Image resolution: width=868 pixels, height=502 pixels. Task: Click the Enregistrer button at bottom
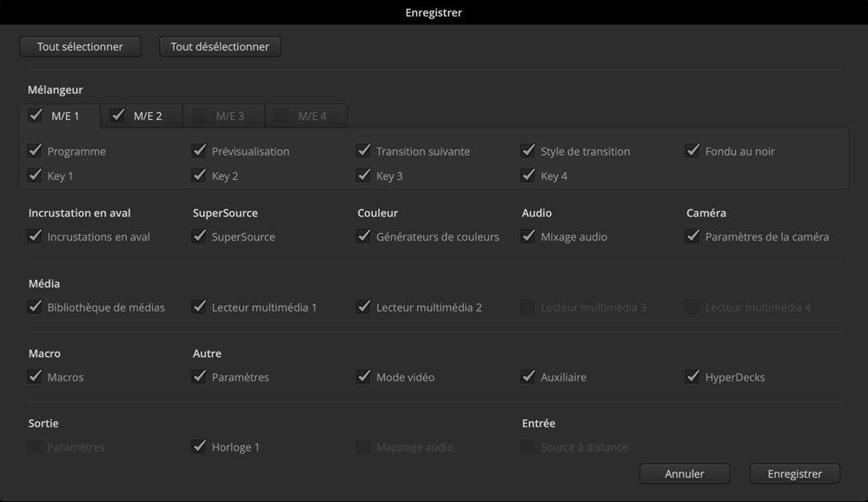794,473
